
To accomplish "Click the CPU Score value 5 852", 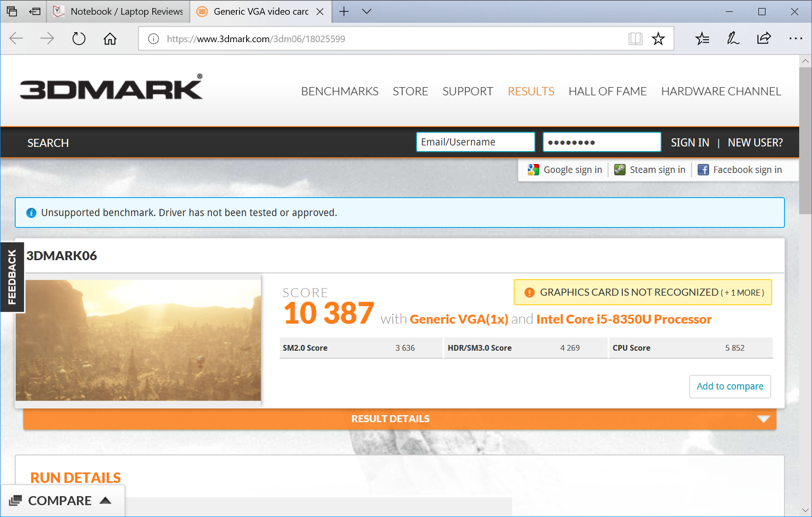I will [x=735, y=348].
